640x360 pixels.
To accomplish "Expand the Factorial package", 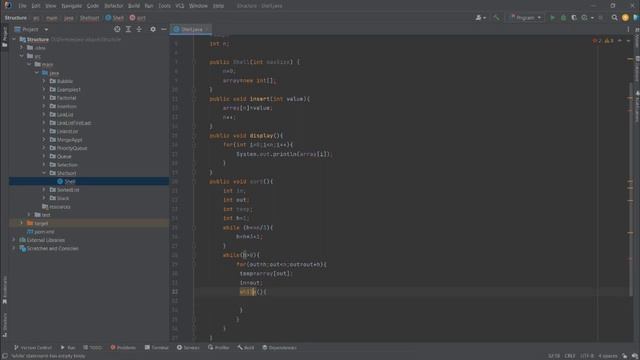I will tap(44, 98).
